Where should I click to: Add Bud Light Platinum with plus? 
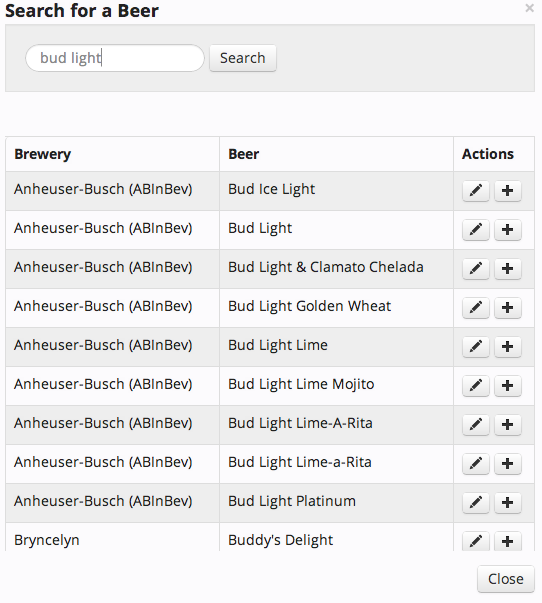point(507,503)
